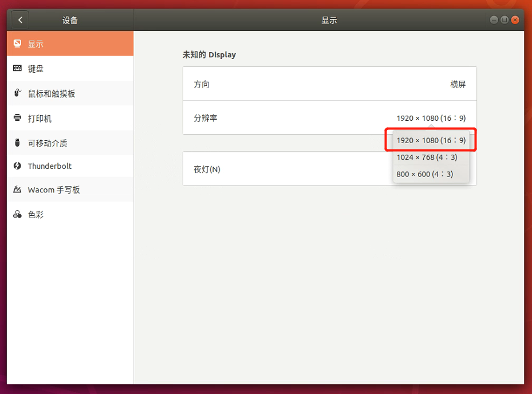Select the mouse icon next to 鼠标和触摸板
Viewport: 532px width, 394px height.
point(17,93)
